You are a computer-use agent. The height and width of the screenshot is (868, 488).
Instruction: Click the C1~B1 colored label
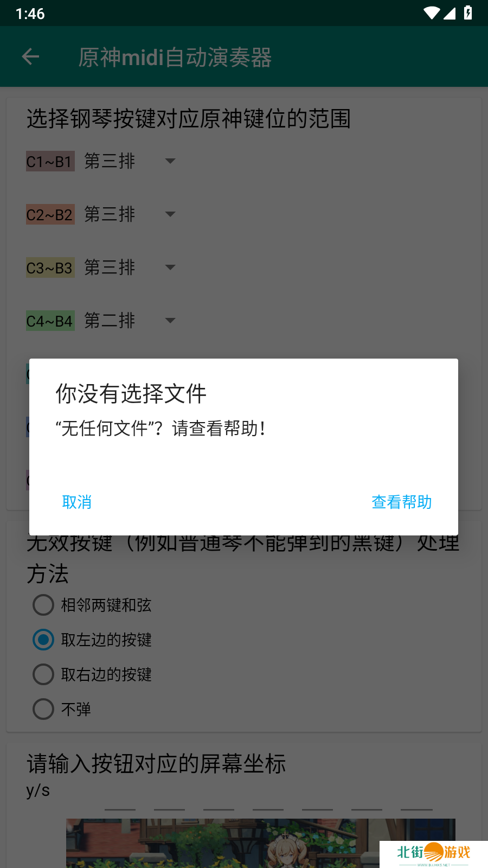point(50,161)
